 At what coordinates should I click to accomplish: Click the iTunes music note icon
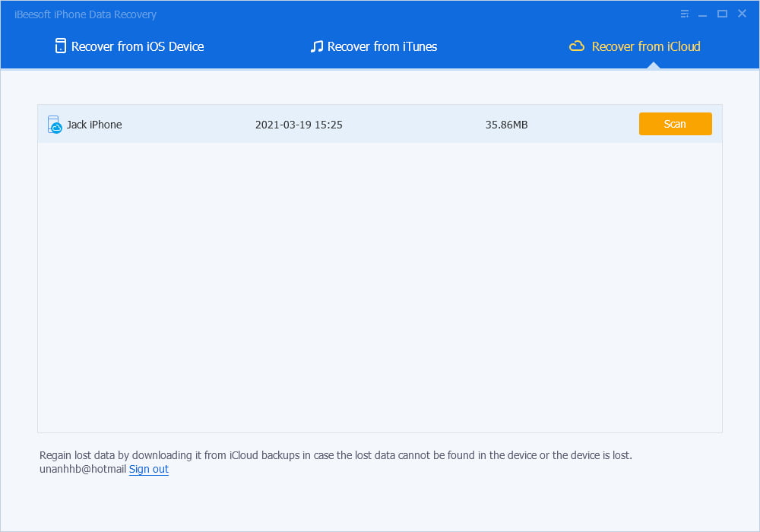(316, 46)
